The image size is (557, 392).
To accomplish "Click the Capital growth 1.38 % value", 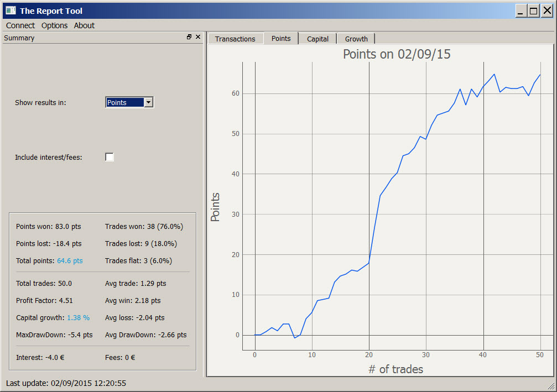I will tap(78, 318).
